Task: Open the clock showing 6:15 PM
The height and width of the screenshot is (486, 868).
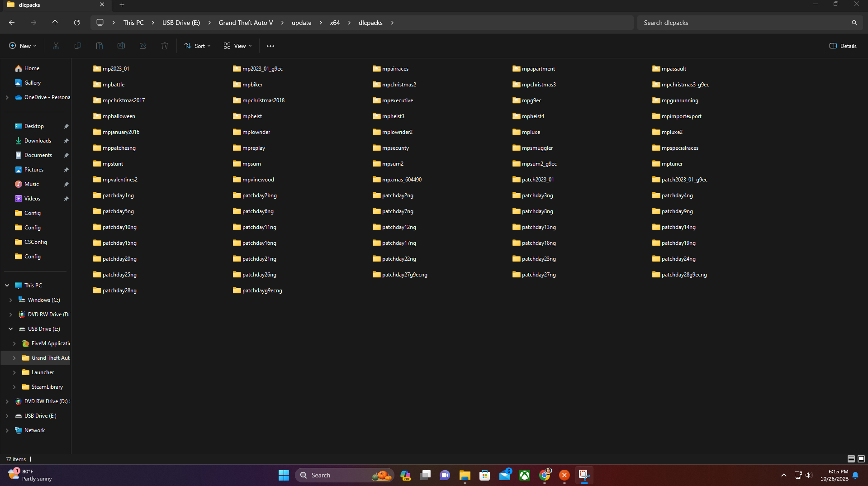Action: pyautogui.click(x=834, y=475)
